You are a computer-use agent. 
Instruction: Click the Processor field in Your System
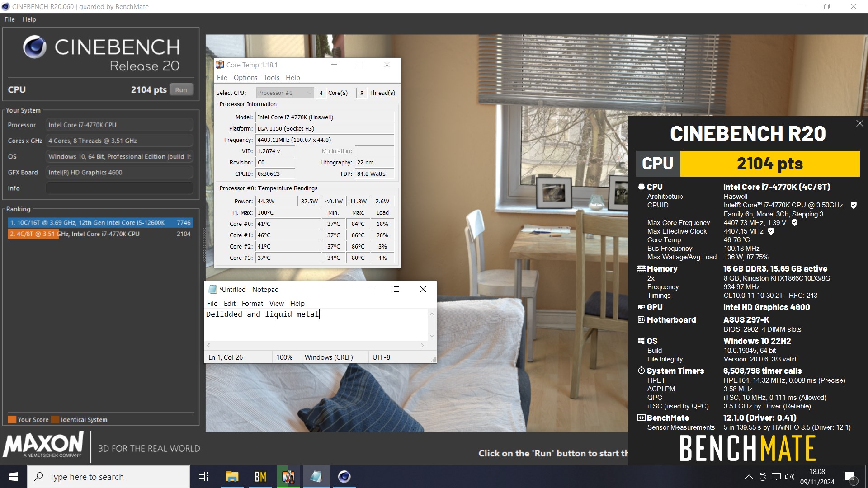coord(119,125)
